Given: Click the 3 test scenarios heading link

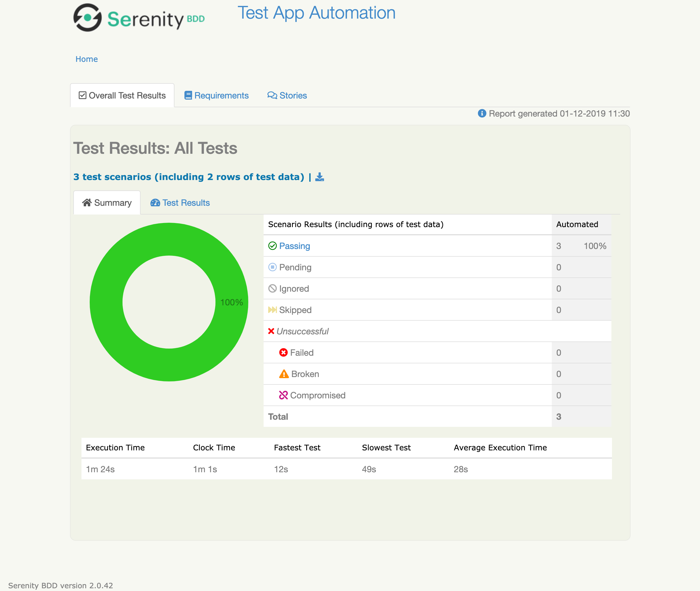Looking at the screenshot, I should coord(189,177).
